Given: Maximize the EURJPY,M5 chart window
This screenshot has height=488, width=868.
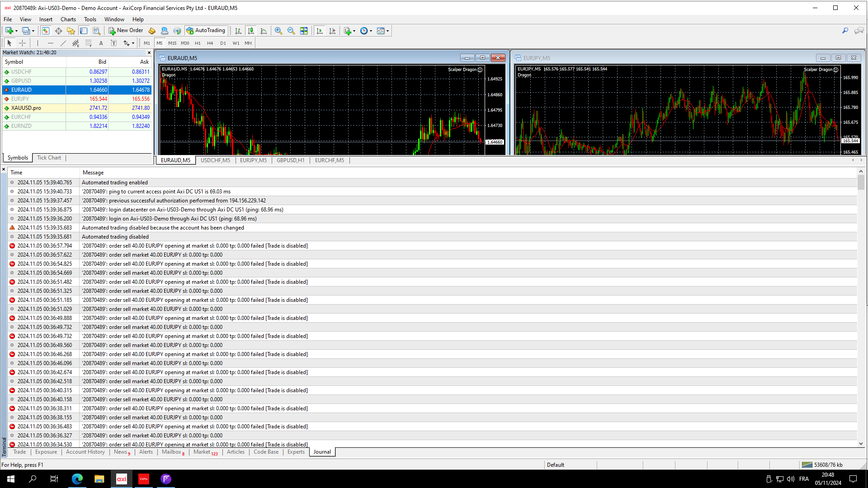Looking at the screenshot, I should tap(838, 58).
